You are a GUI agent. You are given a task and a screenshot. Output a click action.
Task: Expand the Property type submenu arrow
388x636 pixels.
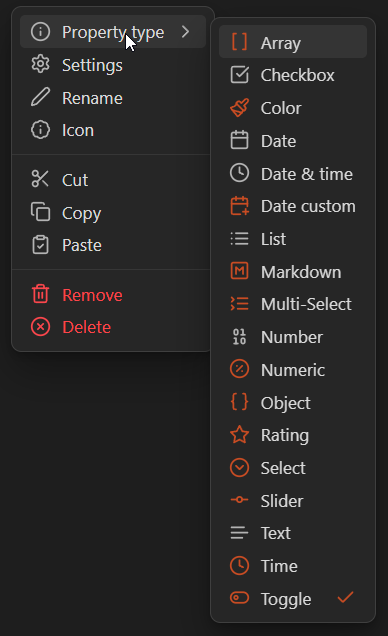pos(186,32)
